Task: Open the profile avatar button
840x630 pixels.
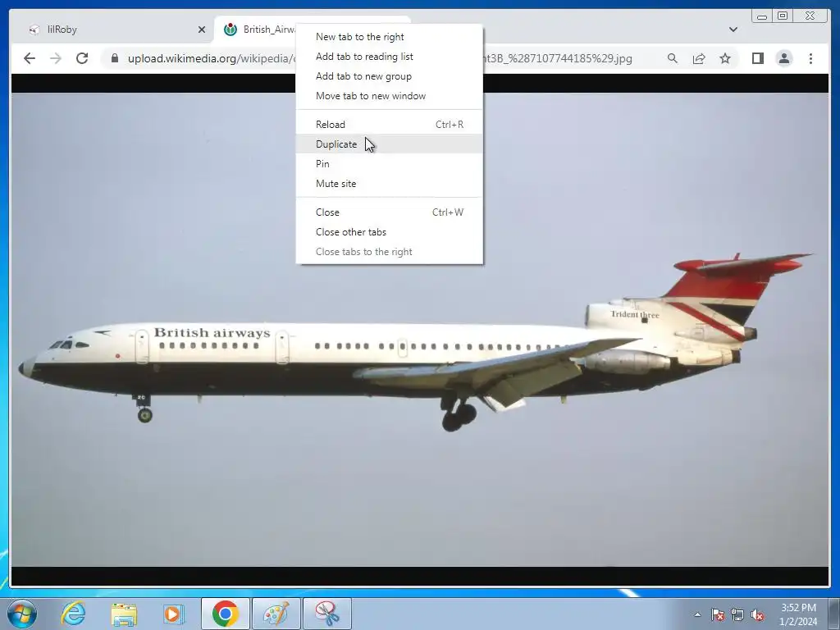Action: click(x=783, y=58)
